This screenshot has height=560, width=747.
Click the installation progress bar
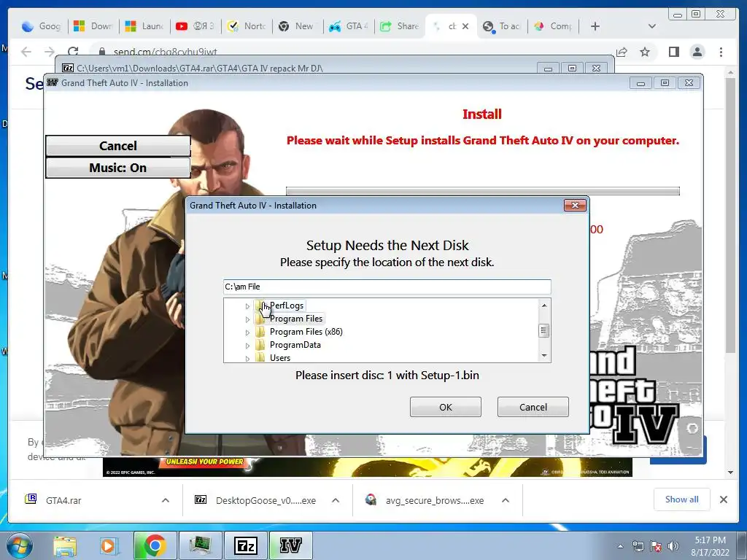483,191
